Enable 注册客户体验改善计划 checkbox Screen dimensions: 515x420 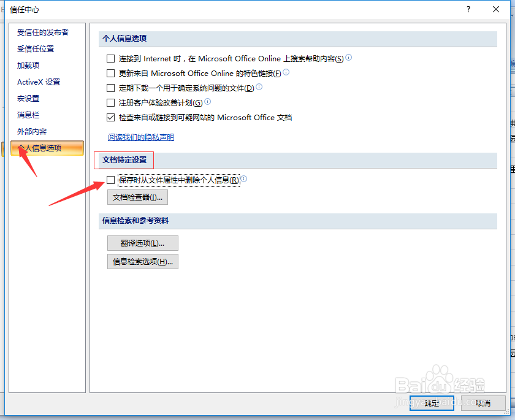(111, 103)
